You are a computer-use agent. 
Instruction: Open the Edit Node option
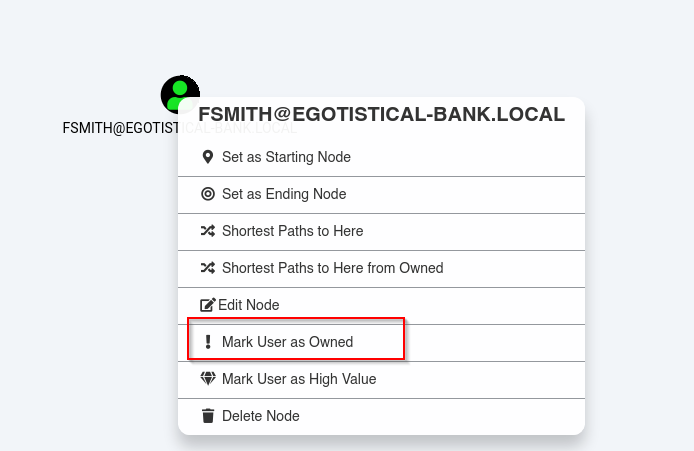click(x=381, y=306)
